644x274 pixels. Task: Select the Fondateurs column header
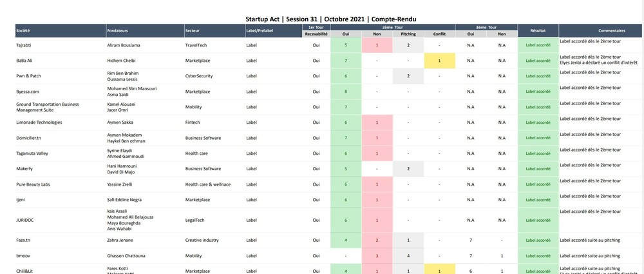point(119,31)
